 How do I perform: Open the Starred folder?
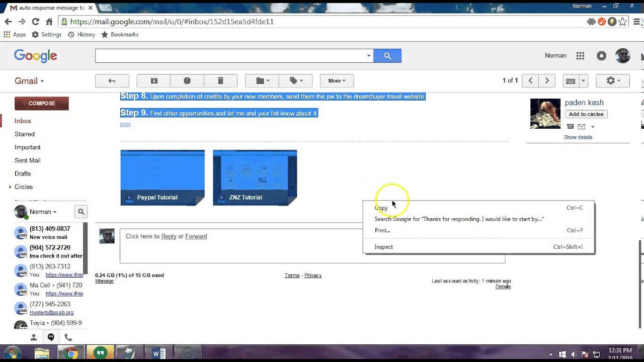click(25, 134)
